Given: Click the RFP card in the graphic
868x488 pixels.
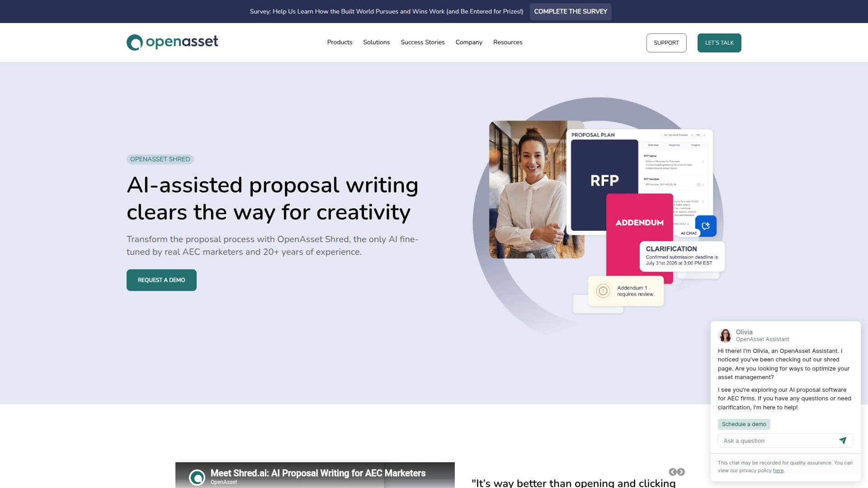Looking at the screenshot, I should (604, 181).
